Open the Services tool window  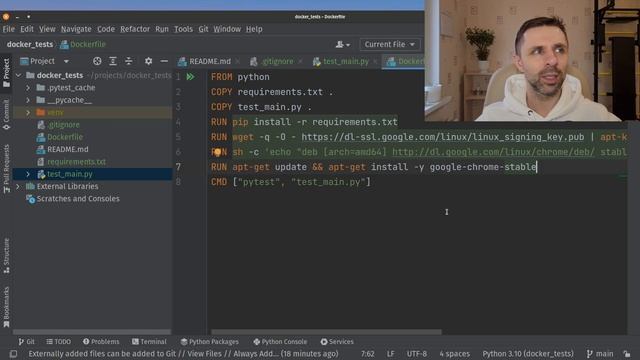337,342
